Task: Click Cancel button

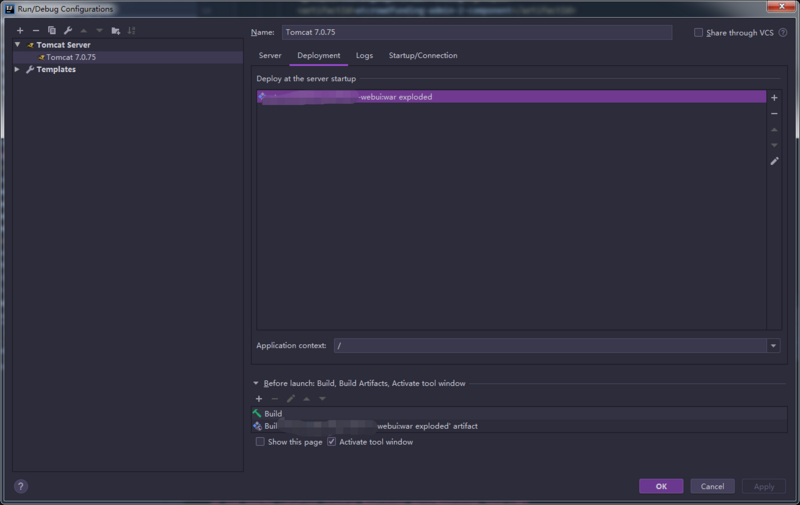Action: pyautogui.click(x=712, y=486)
